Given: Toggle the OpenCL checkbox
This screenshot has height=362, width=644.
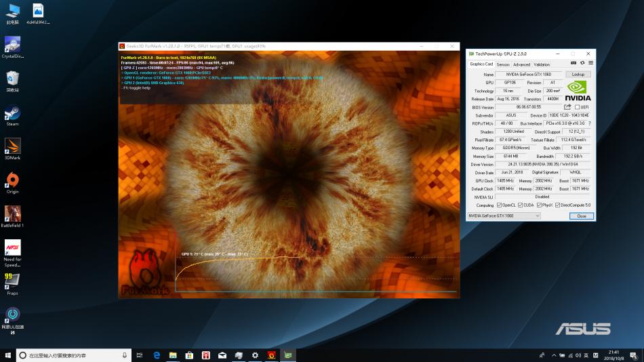Looking at the screenshot, I should (500, 205).
